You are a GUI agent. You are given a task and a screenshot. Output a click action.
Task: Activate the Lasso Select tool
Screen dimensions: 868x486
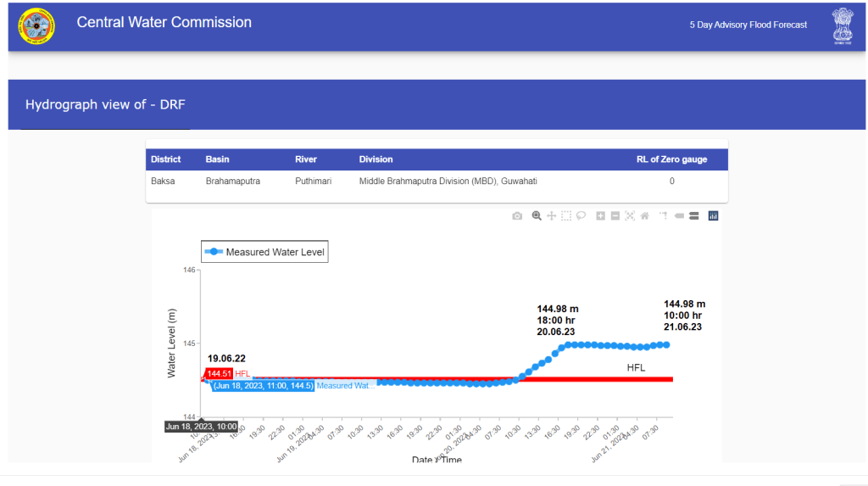pyautogui.click(x=581, y=216)
